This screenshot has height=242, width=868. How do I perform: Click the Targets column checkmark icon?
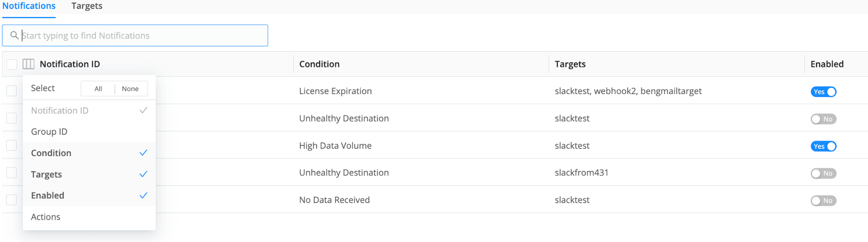143,174
